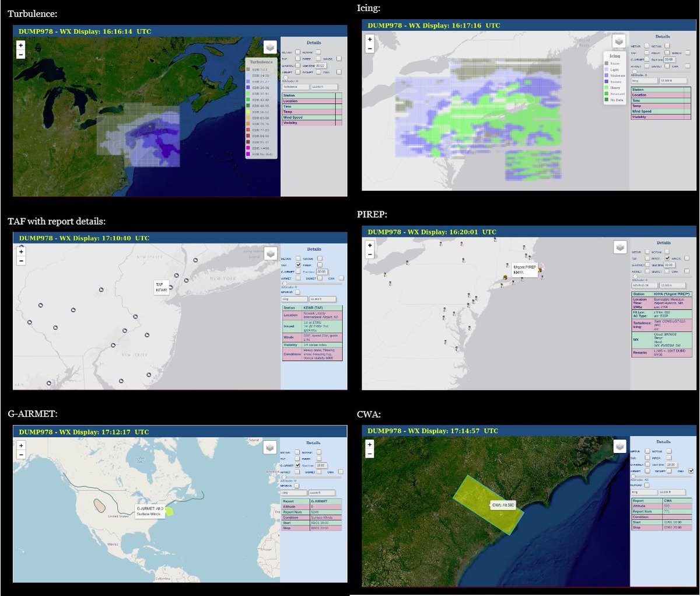Uncheck the PIREP checkbox in PIREP panel
This screenshot has width=700, height=596.
(x=667, y=258)
